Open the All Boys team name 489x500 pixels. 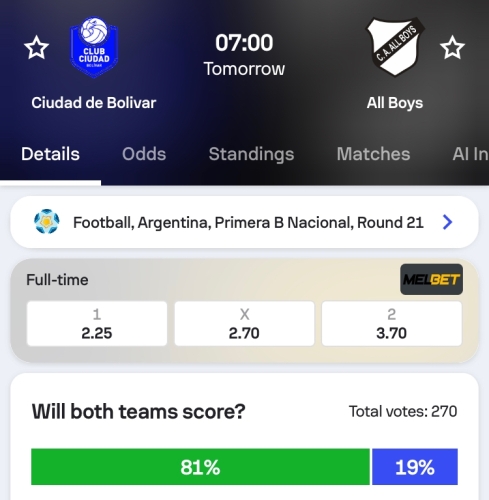395,103
